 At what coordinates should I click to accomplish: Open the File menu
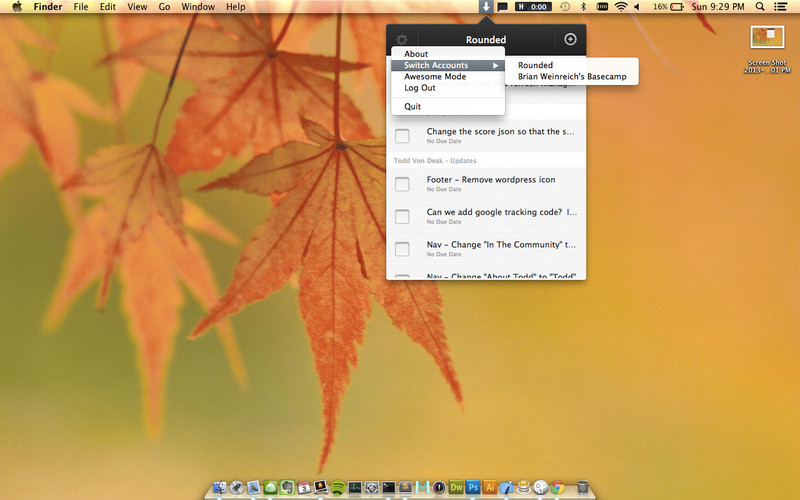click(81, 7)
